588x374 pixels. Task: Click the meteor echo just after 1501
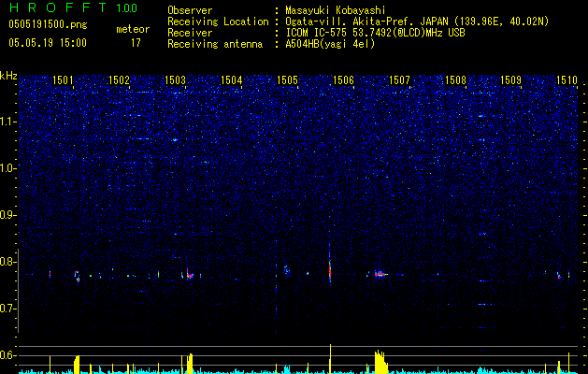77,276
